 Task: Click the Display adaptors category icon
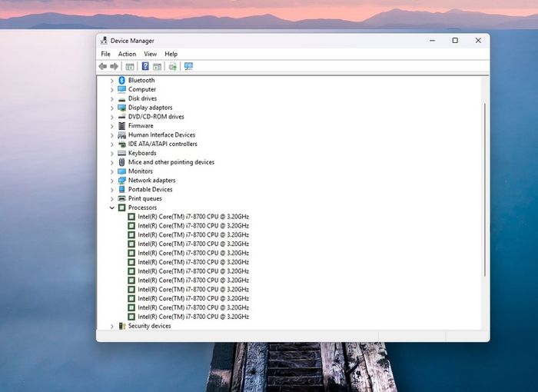coord(121,108)
